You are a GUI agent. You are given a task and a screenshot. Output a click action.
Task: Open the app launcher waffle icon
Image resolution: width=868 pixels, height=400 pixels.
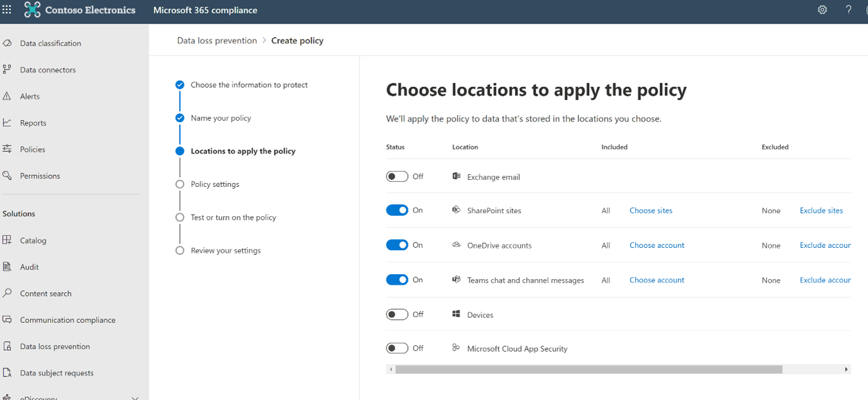pos(7,10)
